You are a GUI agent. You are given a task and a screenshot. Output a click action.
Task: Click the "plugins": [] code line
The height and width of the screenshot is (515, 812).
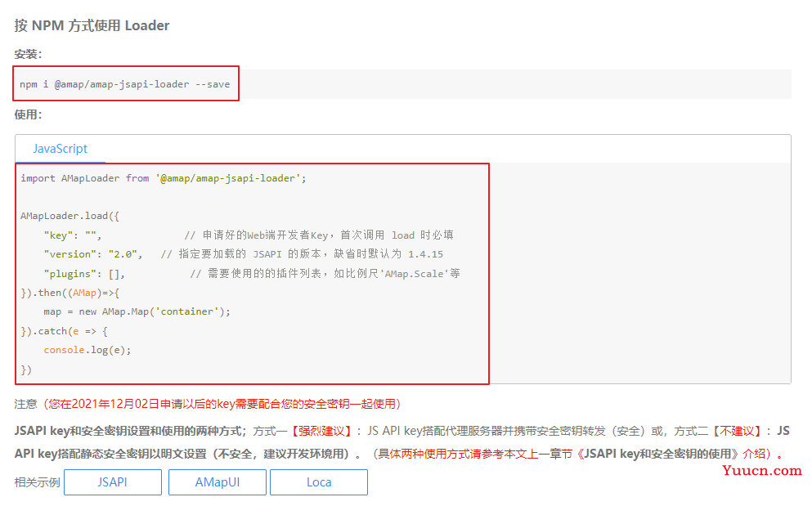coord(84,273)
